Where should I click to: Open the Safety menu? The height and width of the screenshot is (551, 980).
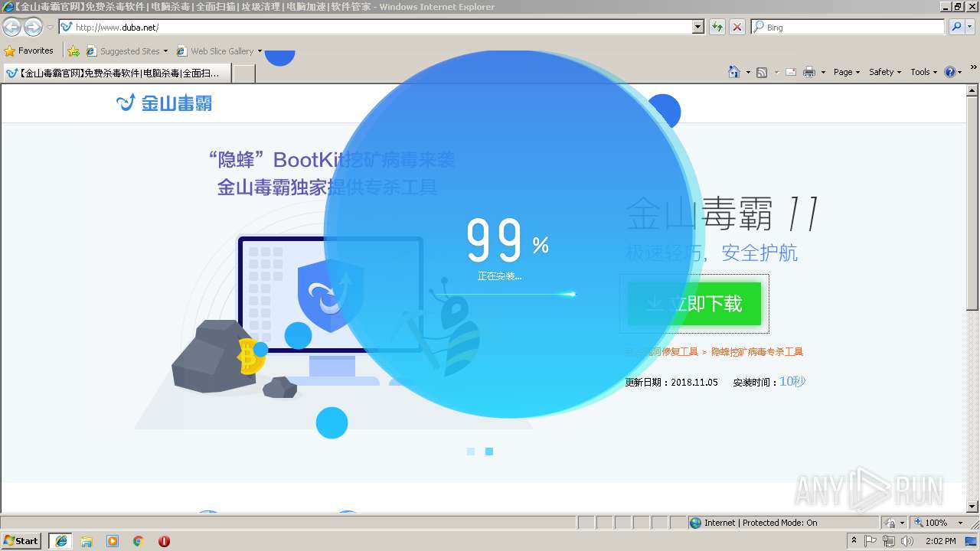click(886, 72)
